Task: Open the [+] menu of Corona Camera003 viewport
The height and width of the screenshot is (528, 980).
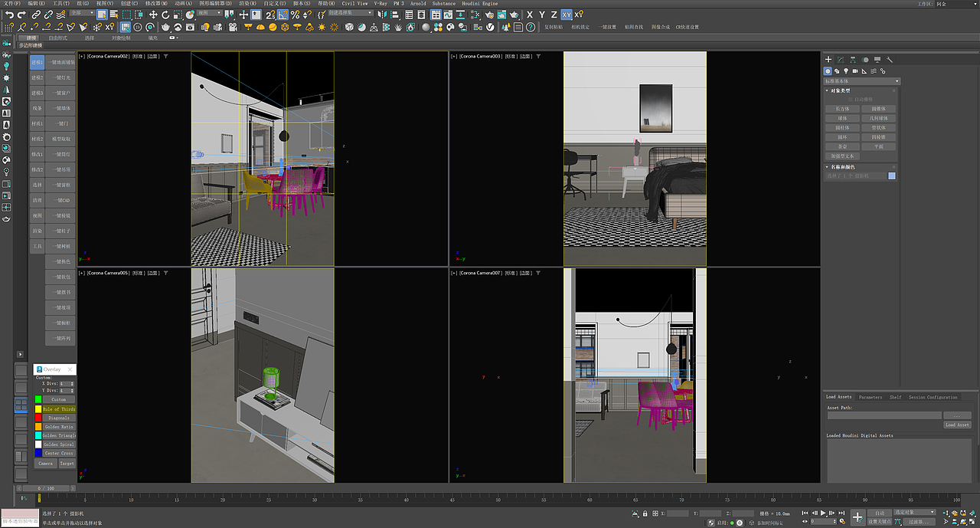Action: tap(453, 56)
